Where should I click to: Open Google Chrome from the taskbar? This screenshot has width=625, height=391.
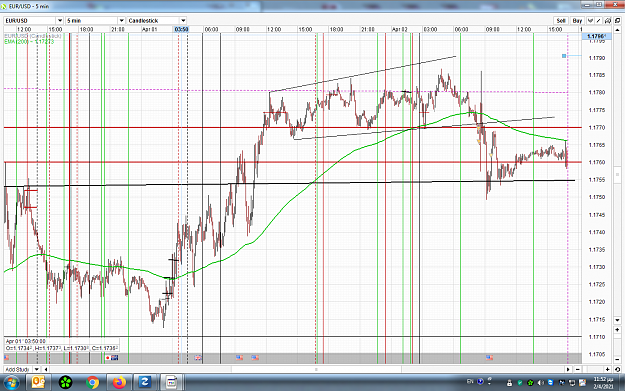tap(92, 383)
